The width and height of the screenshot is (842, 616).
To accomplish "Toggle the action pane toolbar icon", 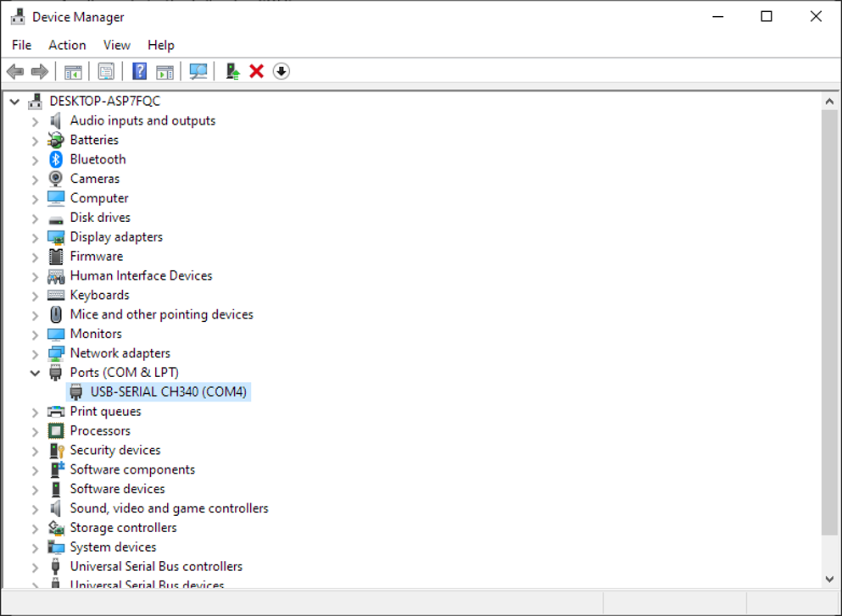I will click(x=164, y=71).
